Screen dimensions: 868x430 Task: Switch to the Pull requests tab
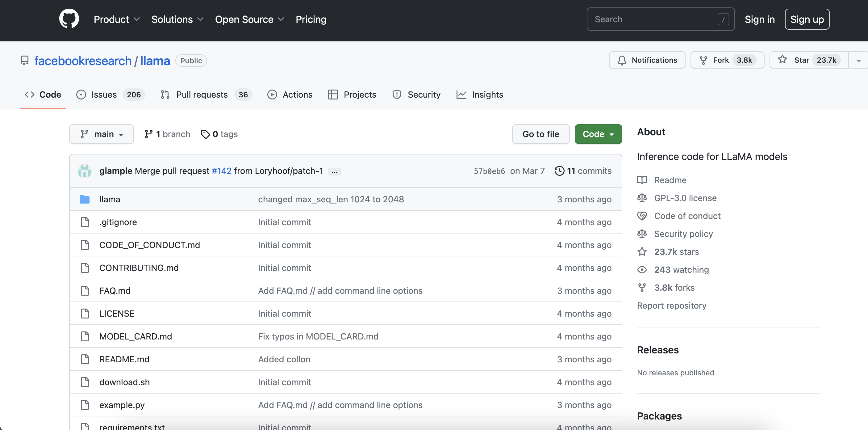click(x=206, y=95)
